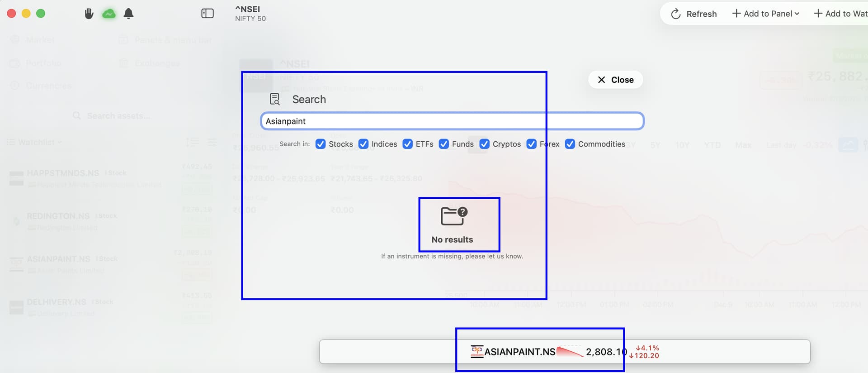Click Add to Watchlist in the toolbar
The height and width of the screenshot is (373, 868).
pos(840,14)
